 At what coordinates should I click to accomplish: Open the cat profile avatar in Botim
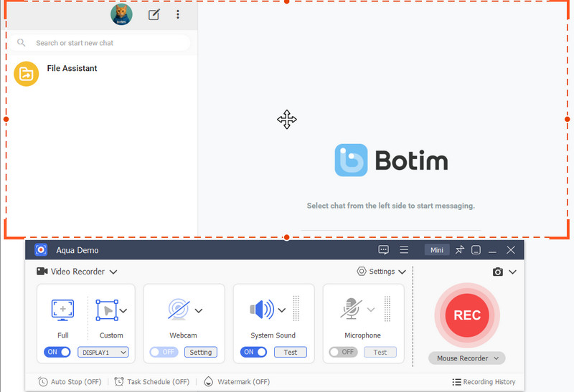121,14
